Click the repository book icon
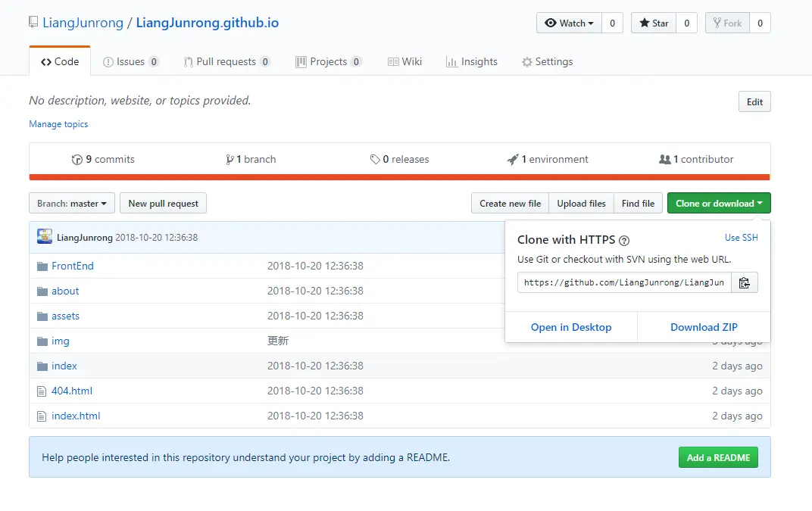The height and width of the screenshot is (511, 812). (x=33, y=22)
